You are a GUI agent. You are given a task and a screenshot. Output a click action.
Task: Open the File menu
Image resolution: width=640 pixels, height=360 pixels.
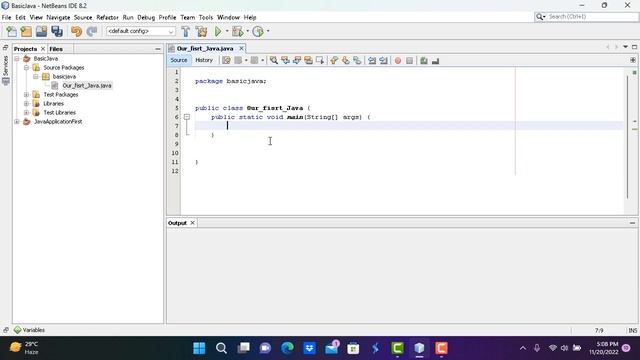coord(6,18)
